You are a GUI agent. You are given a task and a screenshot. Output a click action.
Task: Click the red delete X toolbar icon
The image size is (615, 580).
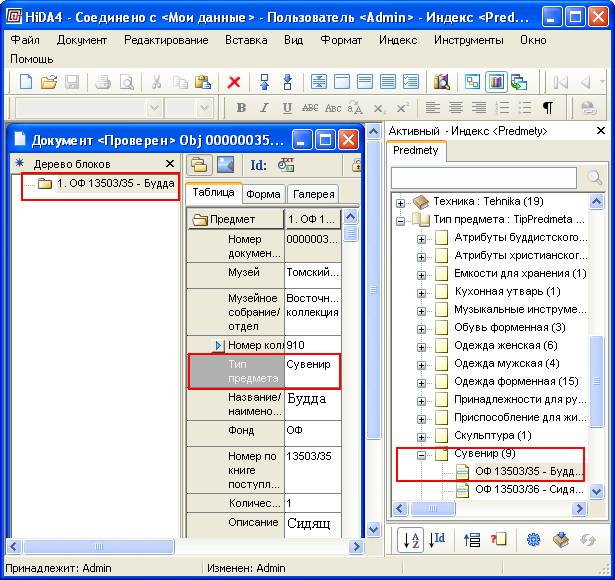click(x=234, y=82)
